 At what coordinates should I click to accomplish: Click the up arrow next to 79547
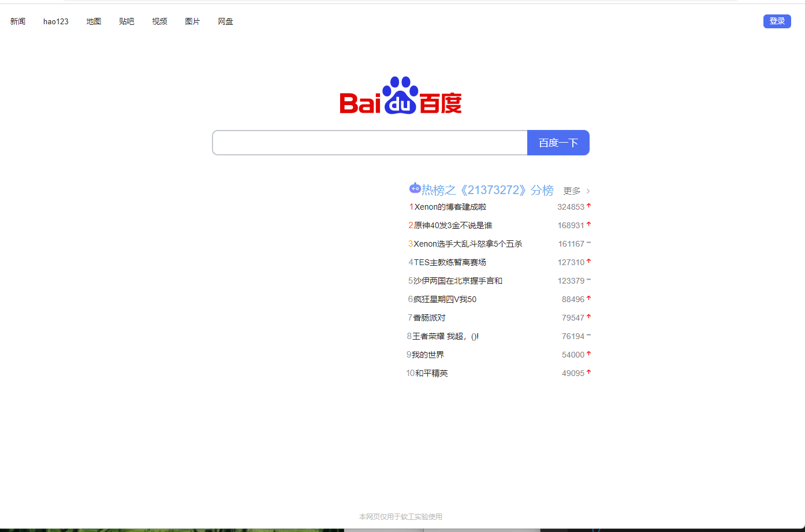tap(588, 316)
